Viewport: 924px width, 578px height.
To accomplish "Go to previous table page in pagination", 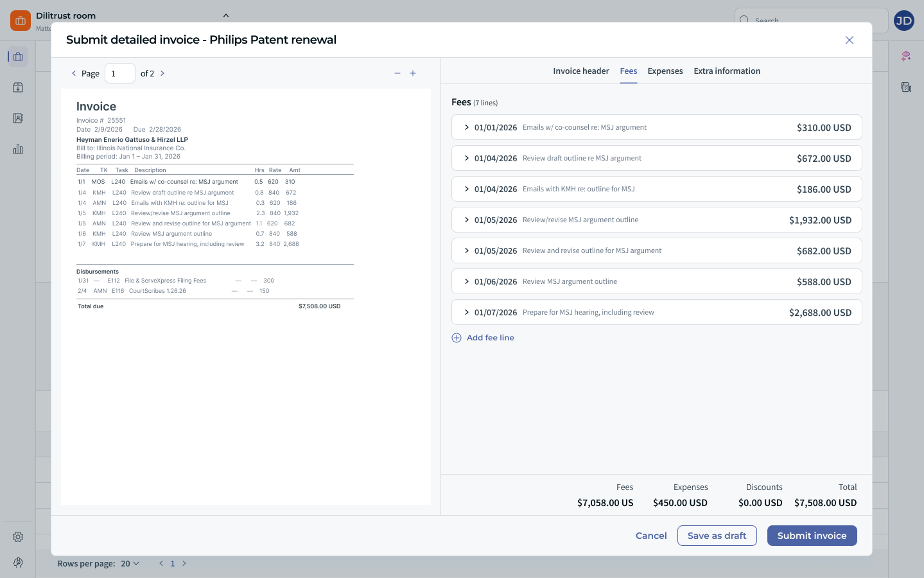I will tap(161, 564).
